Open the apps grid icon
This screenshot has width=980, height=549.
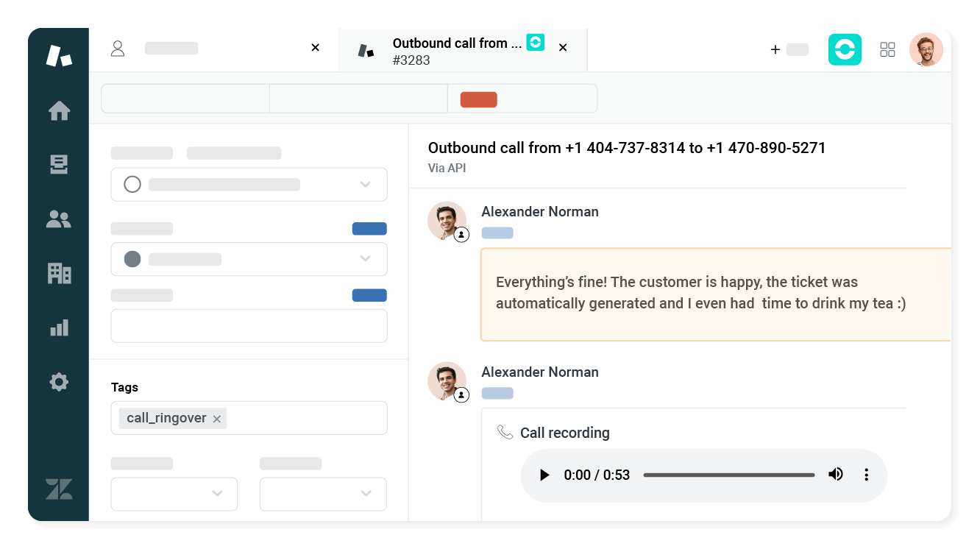(x=887, y=49)
